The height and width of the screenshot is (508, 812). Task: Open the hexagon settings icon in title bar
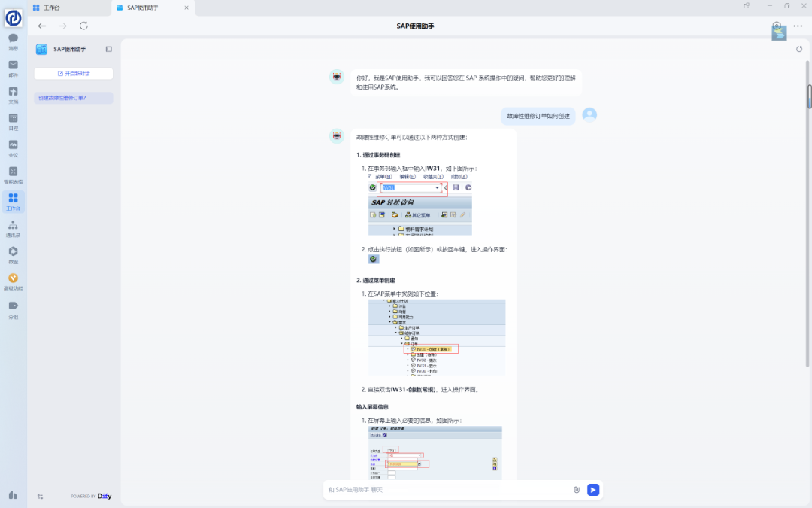pos(777,26)
